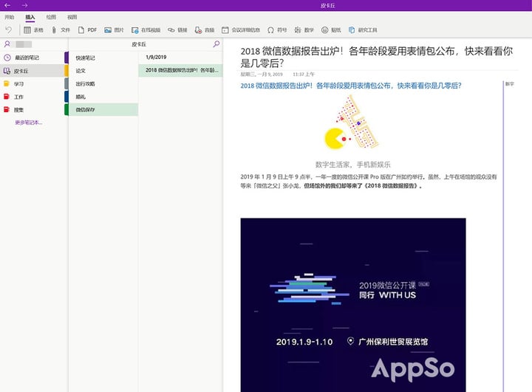Go forward with the right arrow

[24, 5]
